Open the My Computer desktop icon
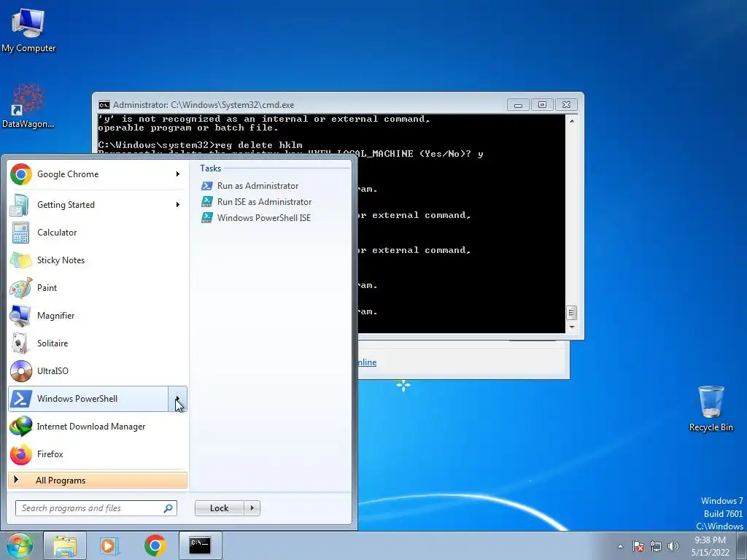Image resolution: width=747 pixels, height=560 pixels. [28, 31]
